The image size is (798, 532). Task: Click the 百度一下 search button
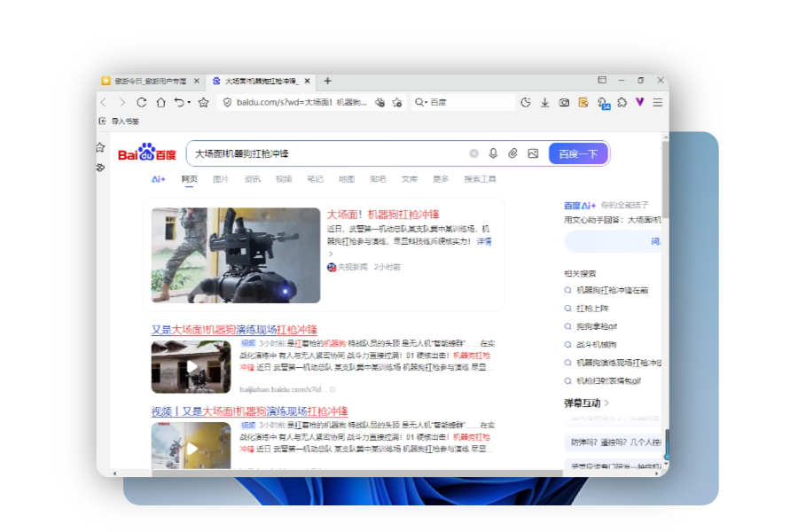576,153
